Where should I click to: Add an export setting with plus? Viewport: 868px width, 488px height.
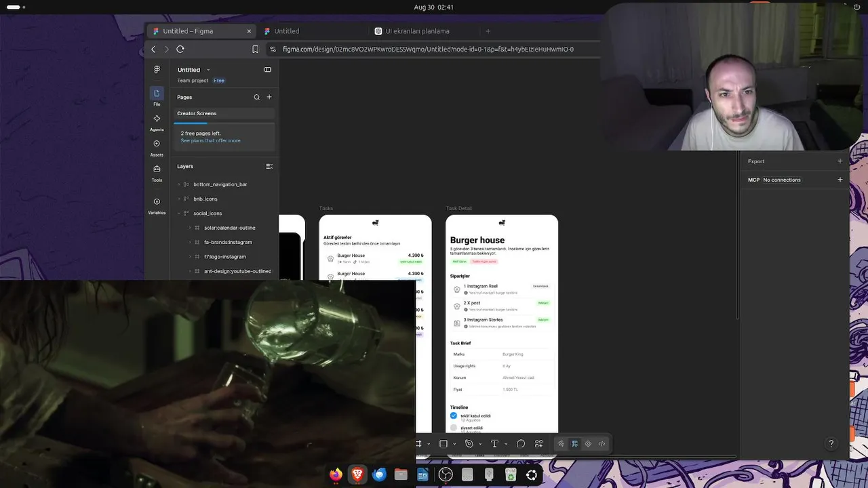(840, 161)
